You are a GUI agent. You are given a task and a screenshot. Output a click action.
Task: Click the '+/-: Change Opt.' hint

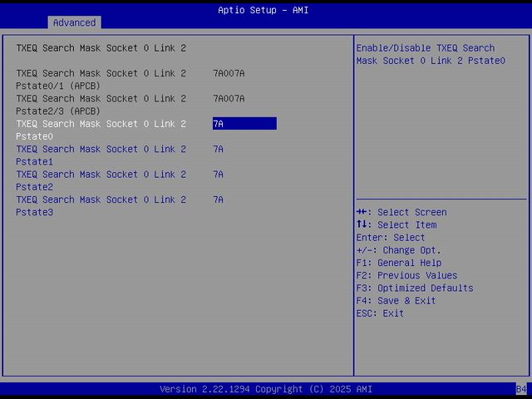(399, 250)
